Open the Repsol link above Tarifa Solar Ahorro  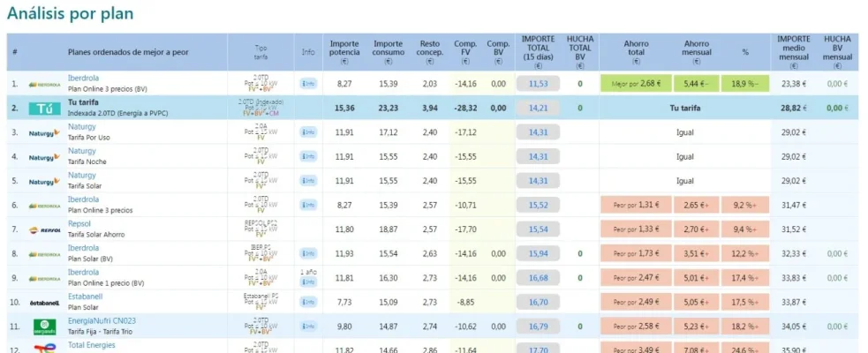(x=79, y=223)
